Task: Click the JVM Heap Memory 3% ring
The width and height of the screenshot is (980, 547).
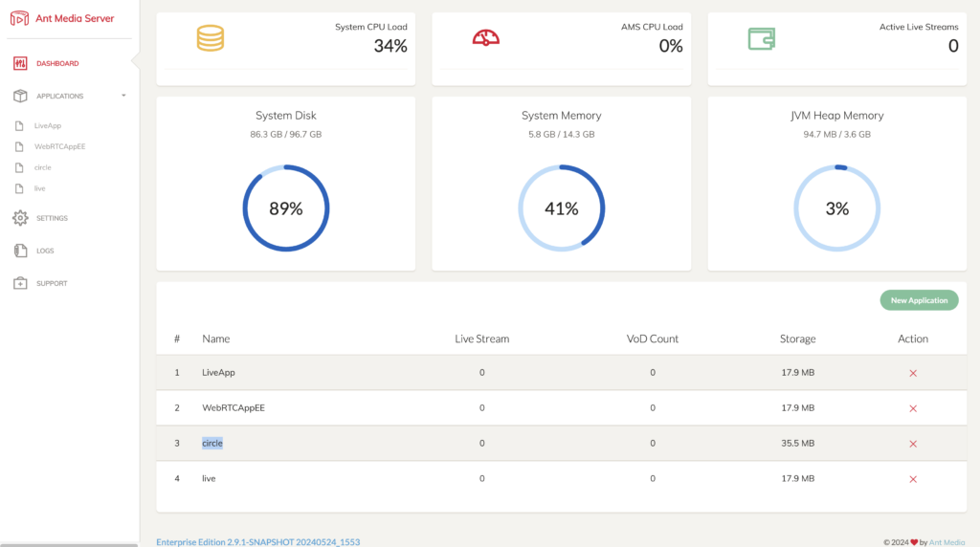Action: (836, 208)
